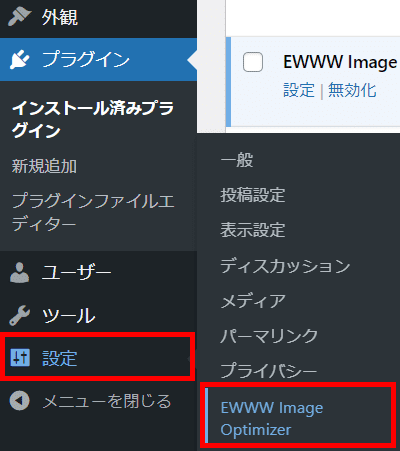
Task: Open パーマリンク settings page
Action: click(269, 336)
